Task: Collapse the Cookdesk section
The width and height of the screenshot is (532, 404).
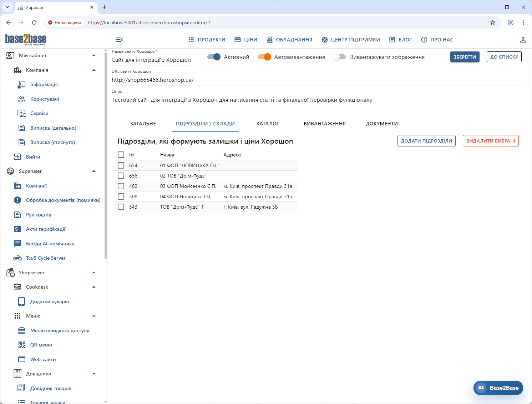Action: (94, 287)
